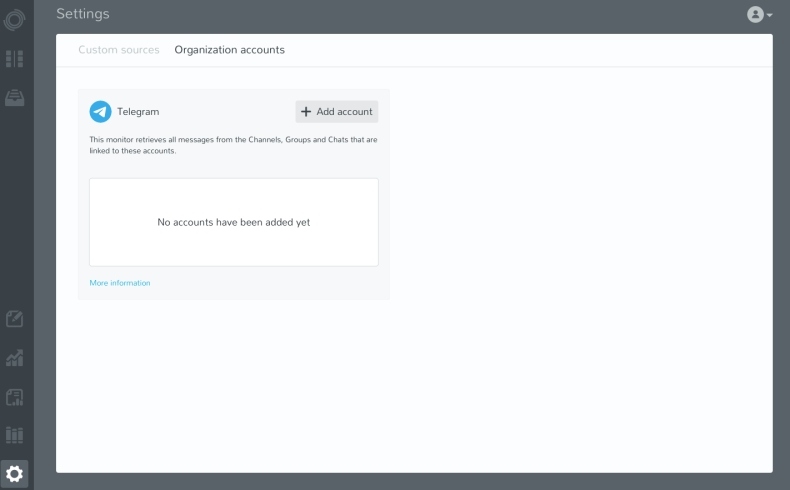The width and height of the screenshot is (790, 490).
Task: Click the user profile avatar icon
Action: (x=755, y=14)
